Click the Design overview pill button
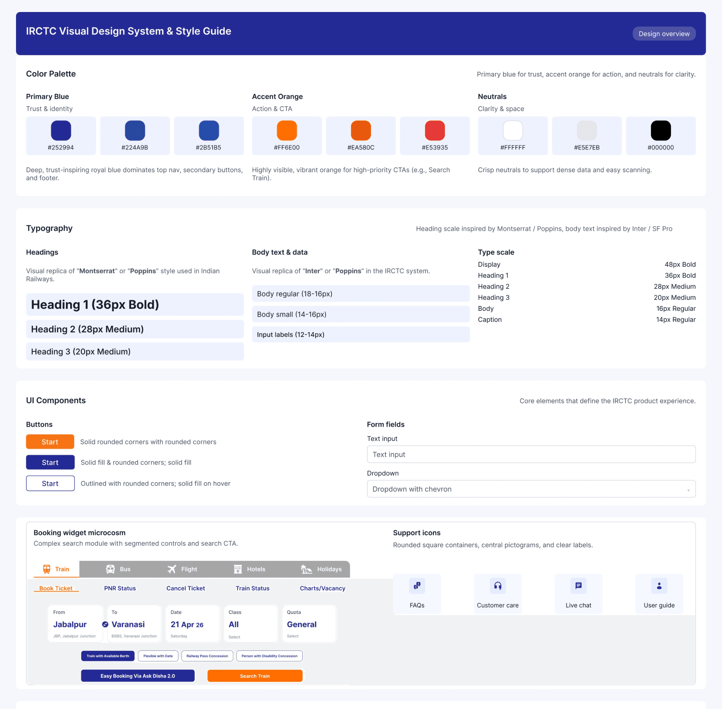Image resolution: width=728 pixels, height=709 pixels. [669, 34]
